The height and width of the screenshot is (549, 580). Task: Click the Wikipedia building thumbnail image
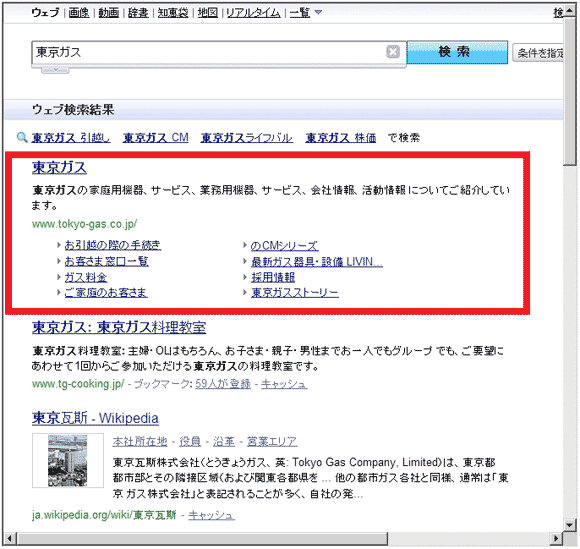68,461
